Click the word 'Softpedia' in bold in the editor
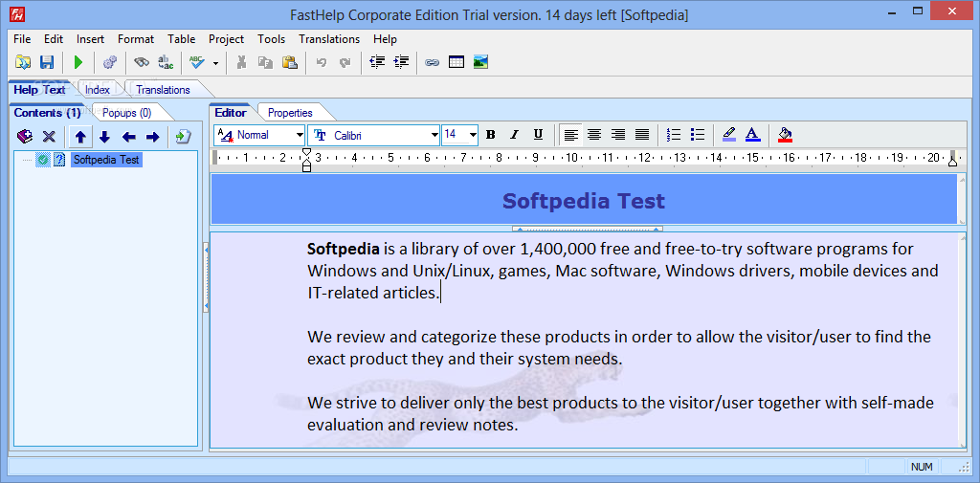This screenshot has width=980, height=483. [x=344, y=250]
